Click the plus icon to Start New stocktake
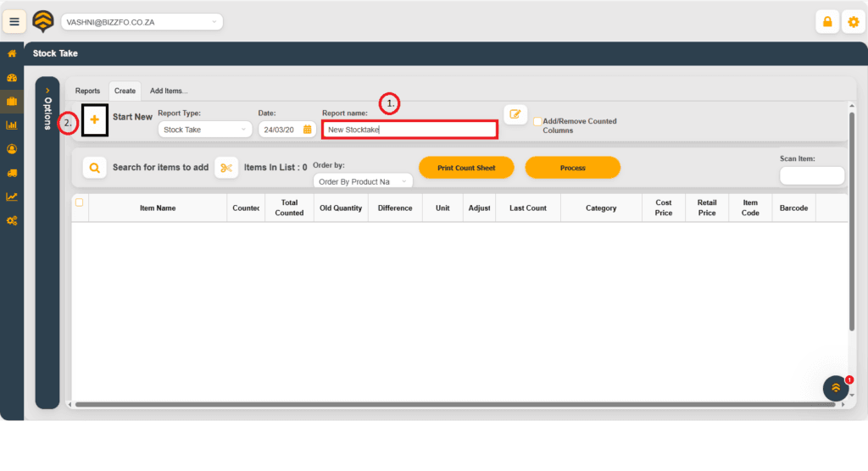 pyautogui.click(x=94, y=120)
